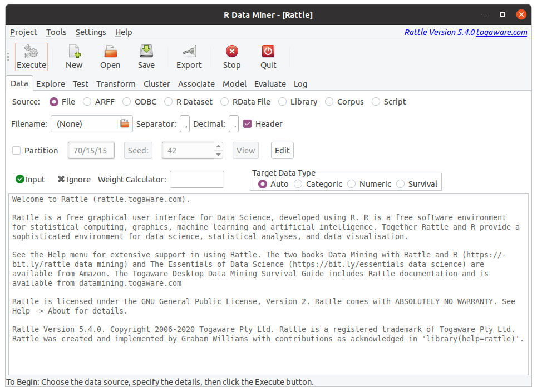This screenshot has width=537, height=392.
Task: Save the project using toolbar icon
Action: [x=146, y=57]
